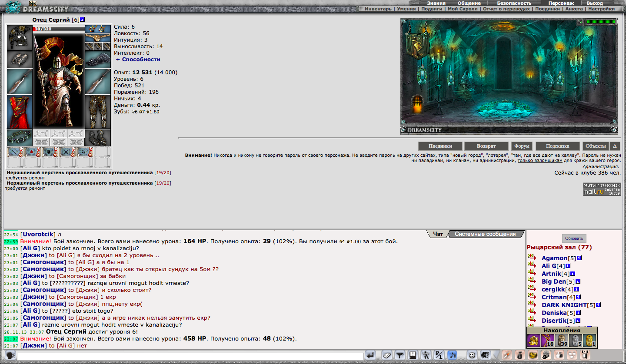Click the bronze token with count 39
This screenshot has height=364, width=626.
tap(561, 341)
